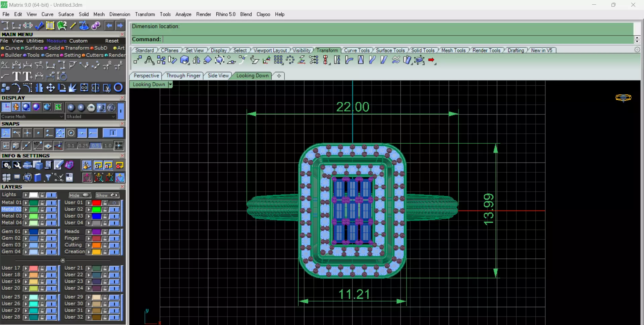The width and height of the screenshot is (644, 325).
Task: Select the flow-along-curve wavy icon
Action: pyautogui.click(x=396, y=60)
